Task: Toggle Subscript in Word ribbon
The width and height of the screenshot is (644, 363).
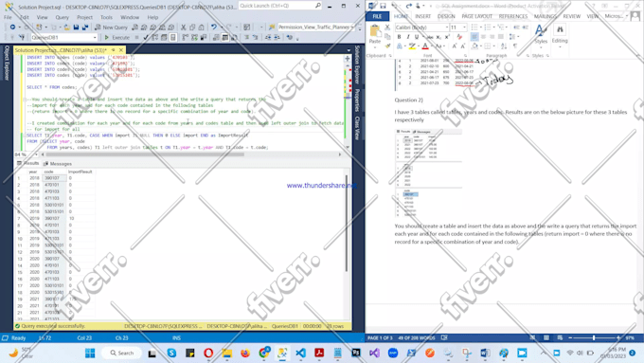Action: point(438,37)
